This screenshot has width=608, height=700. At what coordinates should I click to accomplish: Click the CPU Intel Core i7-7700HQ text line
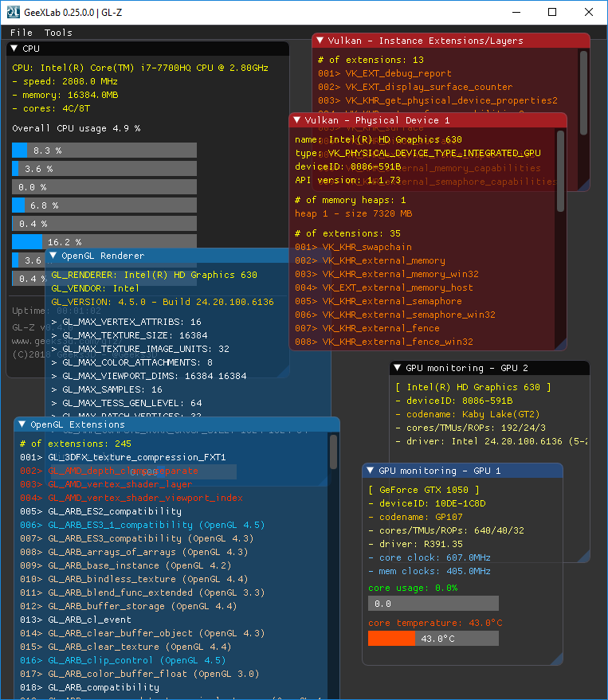pyautogui.click(x=140, y=68)
